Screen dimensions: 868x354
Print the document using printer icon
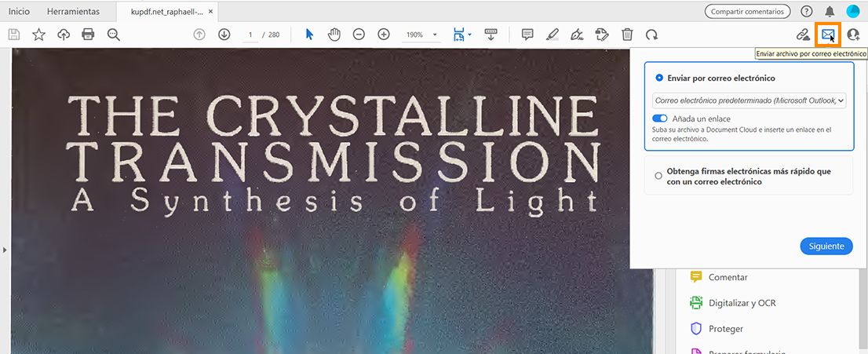88,35
